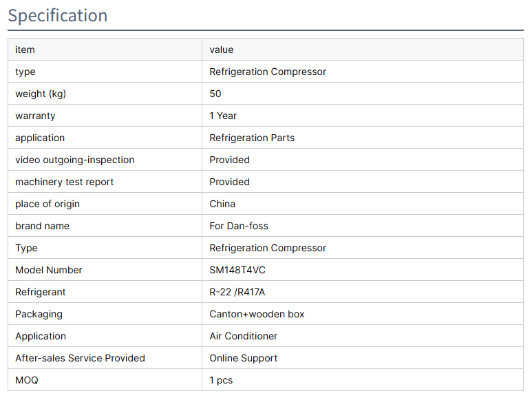Click the 'machinery test report' label

65,182
